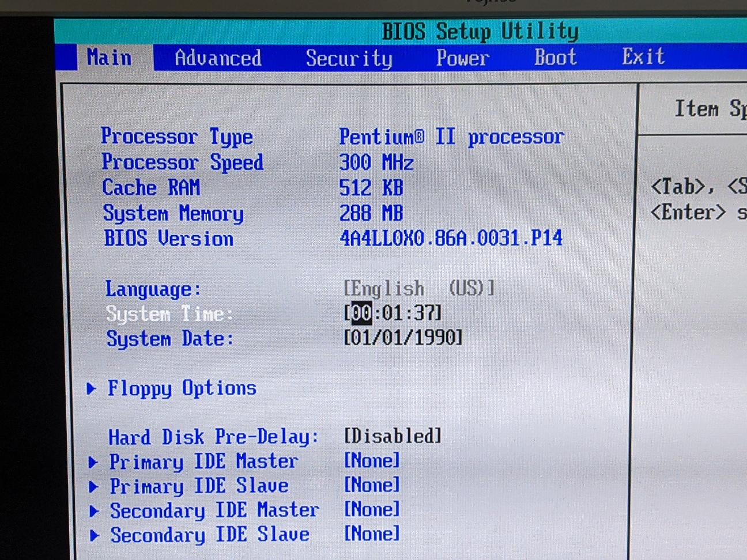Click the Hard Disk Pre-Delay label
The width and height of the screenshot is (747, 560).
(213, 437)
